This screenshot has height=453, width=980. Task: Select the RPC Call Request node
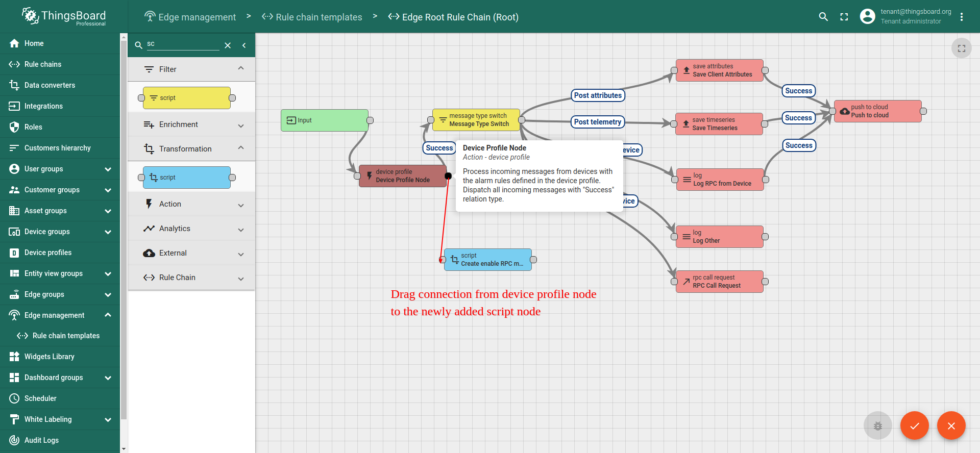tap(720, 282)
